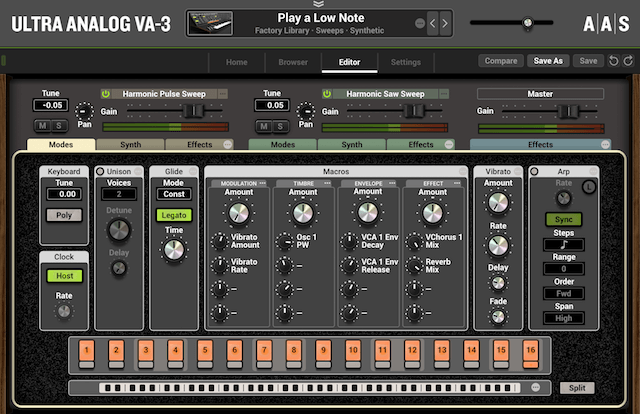Switch to the Browser tab
This screenshot has width=640, height=414.
[x=293, y=62]
